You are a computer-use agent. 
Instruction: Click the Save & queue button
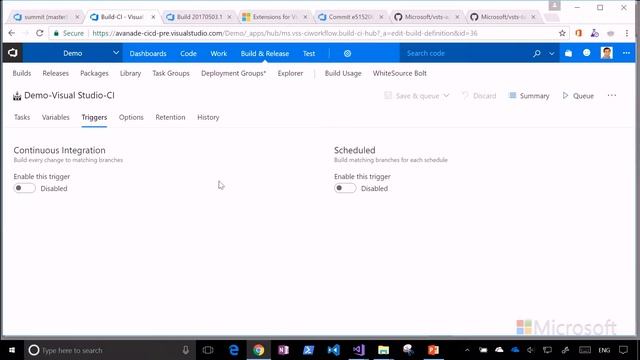tap(412, 96)
